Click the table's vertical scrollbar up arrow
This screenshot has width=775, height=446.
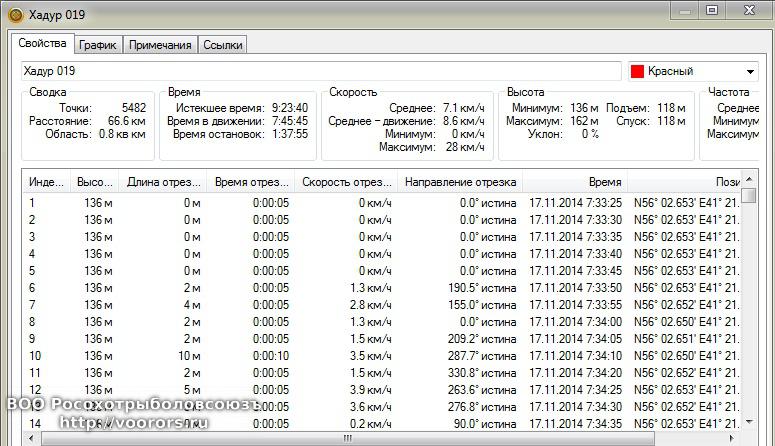pos(749,183)
